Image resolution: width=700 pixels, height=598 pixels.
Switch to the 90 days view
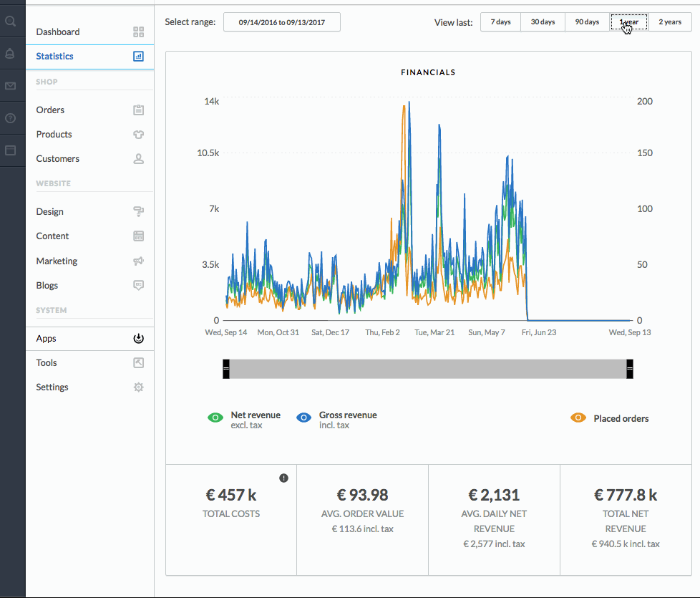587,22
